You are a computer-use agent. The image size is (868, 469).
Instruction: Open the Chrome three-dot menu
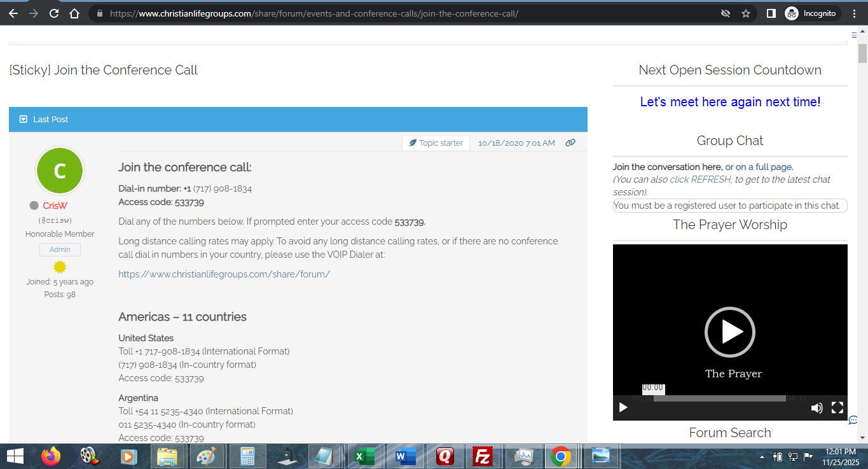[x=855, y=13]
